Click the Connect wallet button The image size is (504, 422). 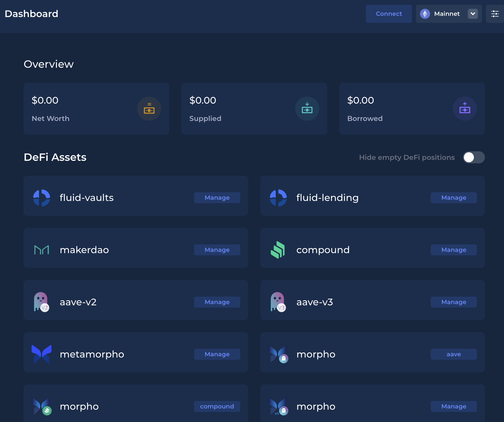pos(389,14)
